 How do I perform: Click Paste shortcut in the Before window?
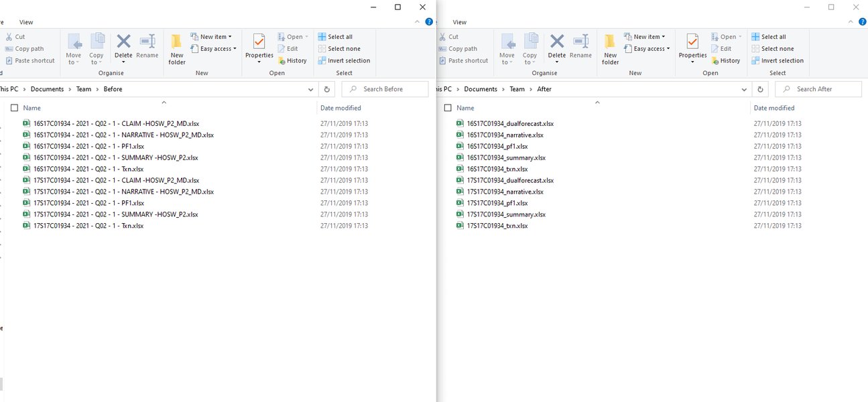(29, 60)
